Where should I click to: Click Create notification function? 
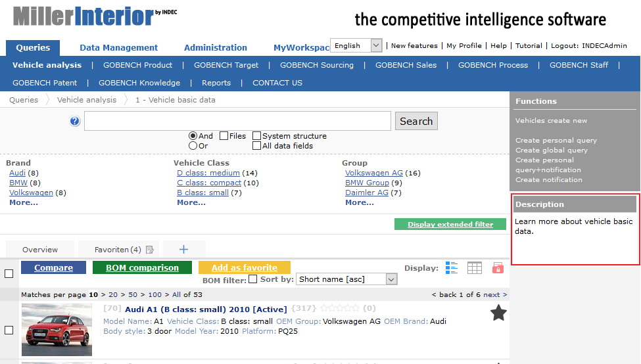click(548, 180)
